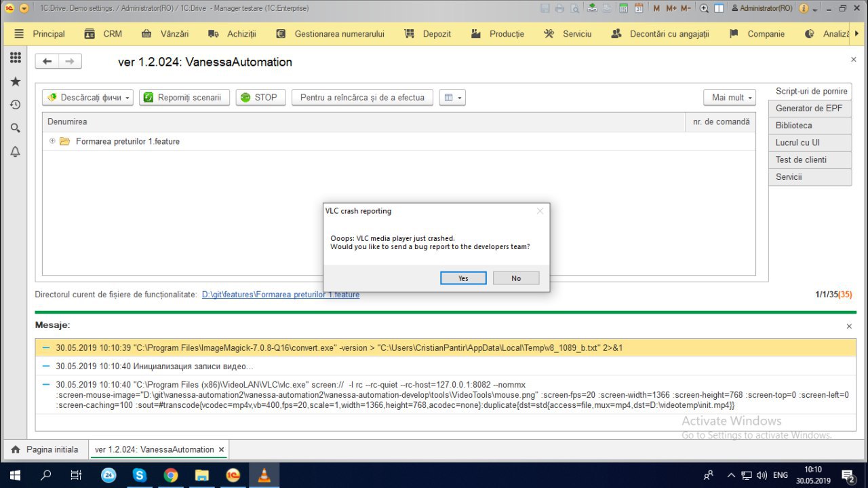Viewport: 868px width, 488px height.
Task: Close the VLC crash dialog X
Action: point(540,211)
